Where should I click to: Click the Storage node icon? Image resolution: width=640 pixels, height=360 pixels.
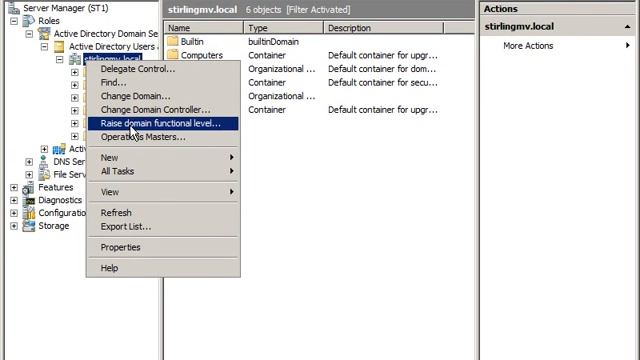click(29, 226)
